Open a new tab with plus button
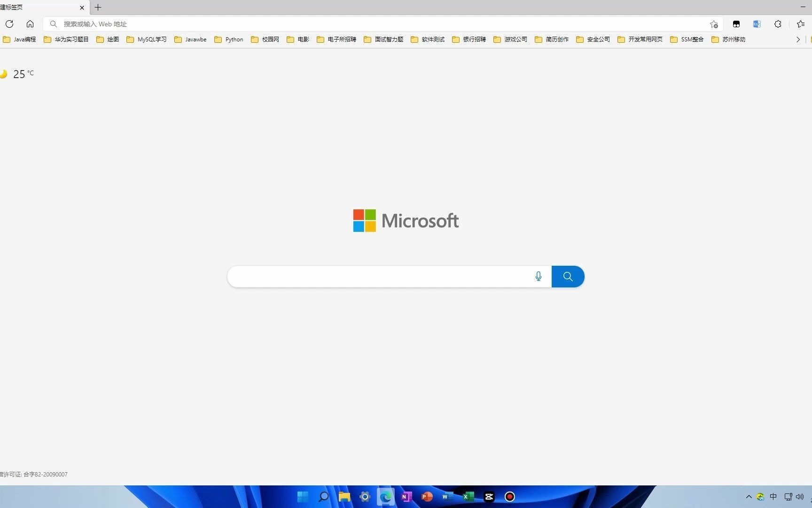The width and height of the screenshot is (812, 508). (x=98, y=8)
